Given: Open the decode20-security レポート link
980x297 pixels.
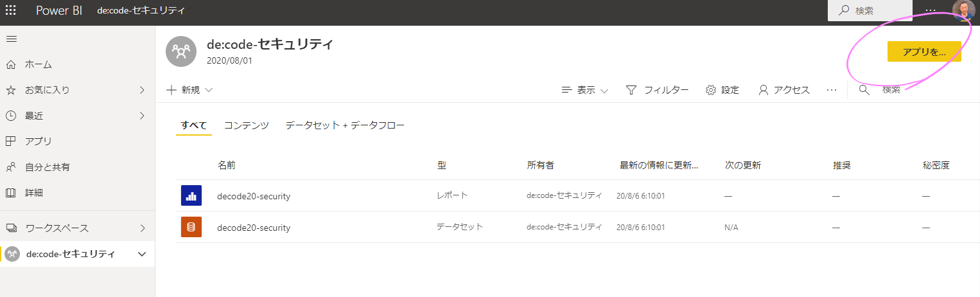Looking at the screenshot, I should click(x=254, y=196).
